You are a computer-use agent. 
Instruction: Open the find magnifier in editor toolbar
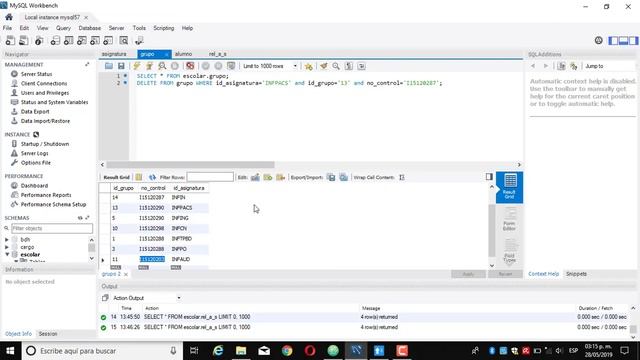(x=336, y=66)
